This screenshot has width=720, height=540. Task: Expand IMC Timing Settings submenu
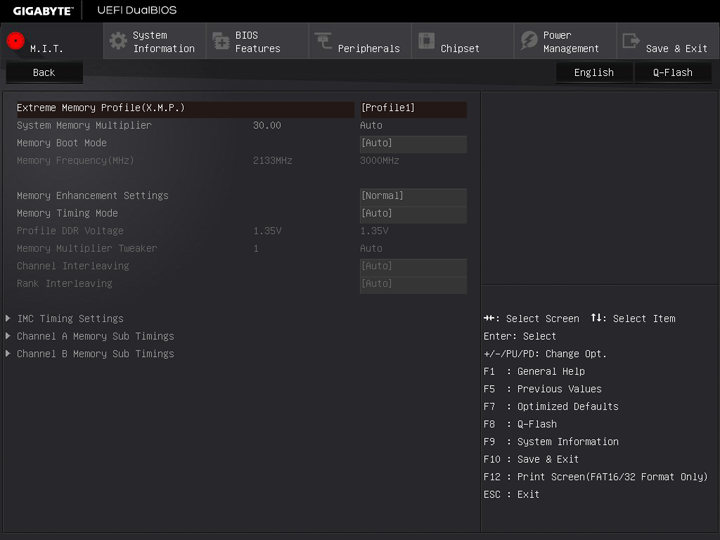coord(70,319)
